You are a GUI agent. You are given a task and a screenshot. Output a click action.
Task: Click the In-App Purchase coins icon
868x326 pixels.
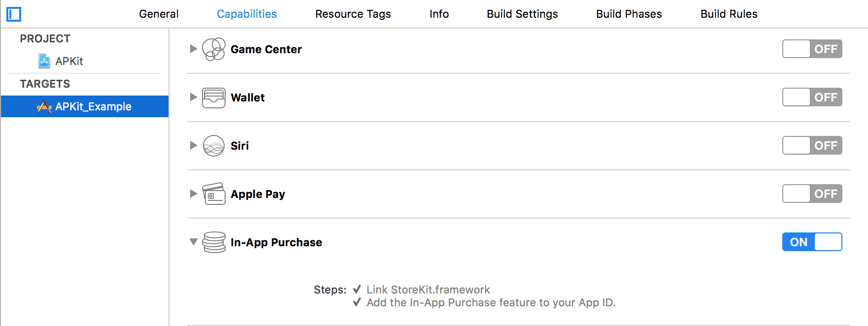[214, 242]
